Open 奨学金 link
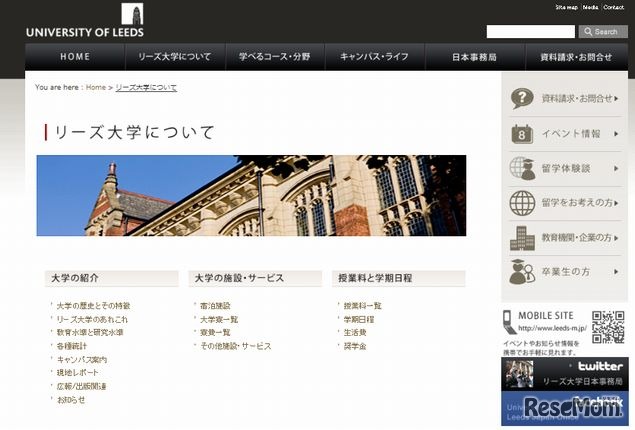Screen dimensions: 635x430 tap(355, 346)
